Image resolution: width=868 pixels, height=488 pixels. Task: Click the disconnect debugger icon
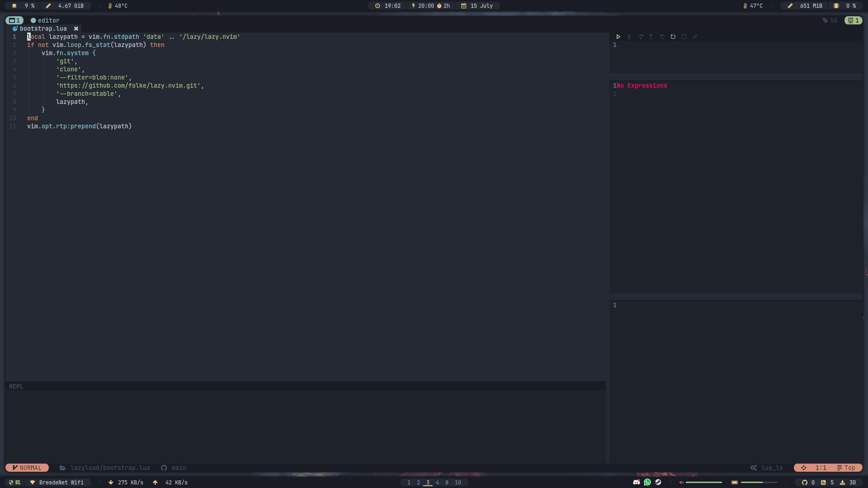(695, 37)
